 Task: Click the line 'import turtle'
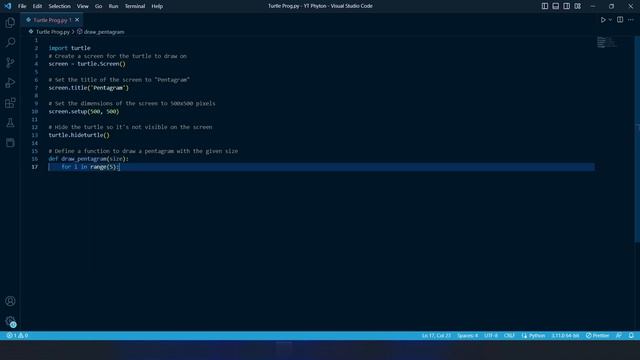(x=69, y=48)
